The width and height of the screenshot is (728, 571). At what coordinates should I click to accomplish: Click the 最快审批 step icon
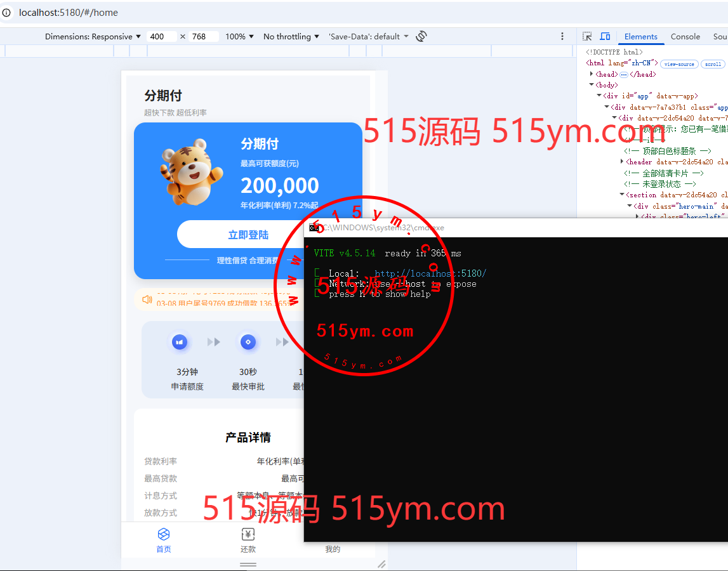(248, 343)
